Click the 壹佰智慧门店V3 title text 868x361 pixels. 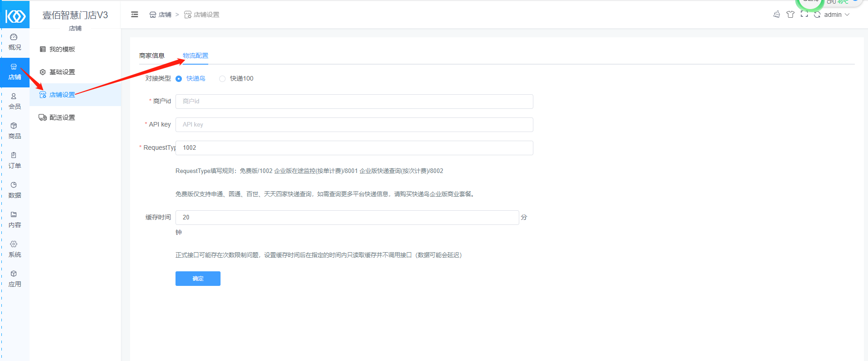(x=75, y=15)
